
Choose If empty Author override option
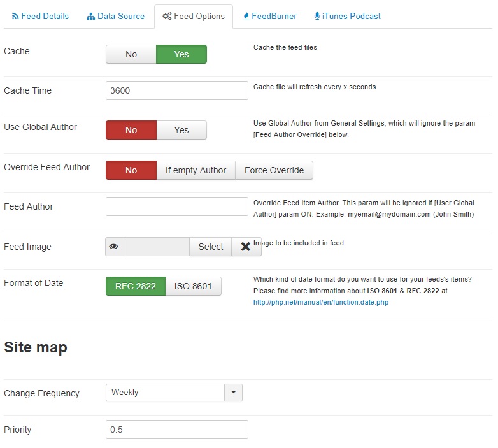(x=196, y=170)
